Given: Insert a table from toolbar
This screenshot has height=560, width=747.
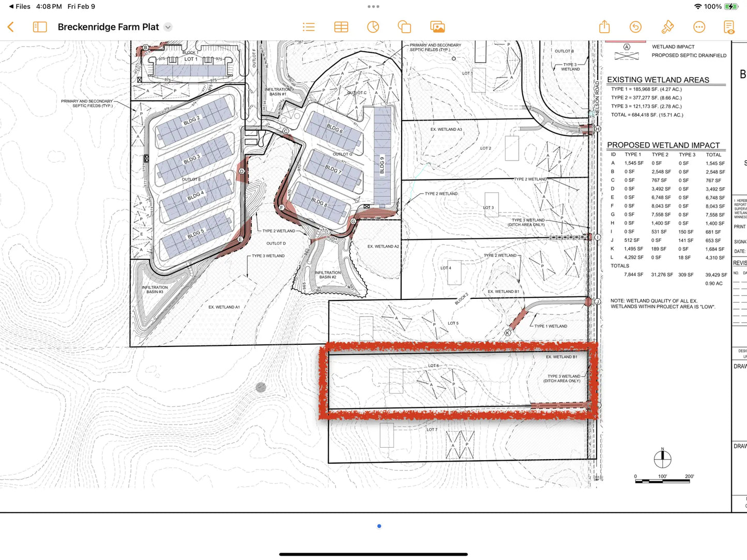Looking at the screenshot, I should click(x=341, y=27).
